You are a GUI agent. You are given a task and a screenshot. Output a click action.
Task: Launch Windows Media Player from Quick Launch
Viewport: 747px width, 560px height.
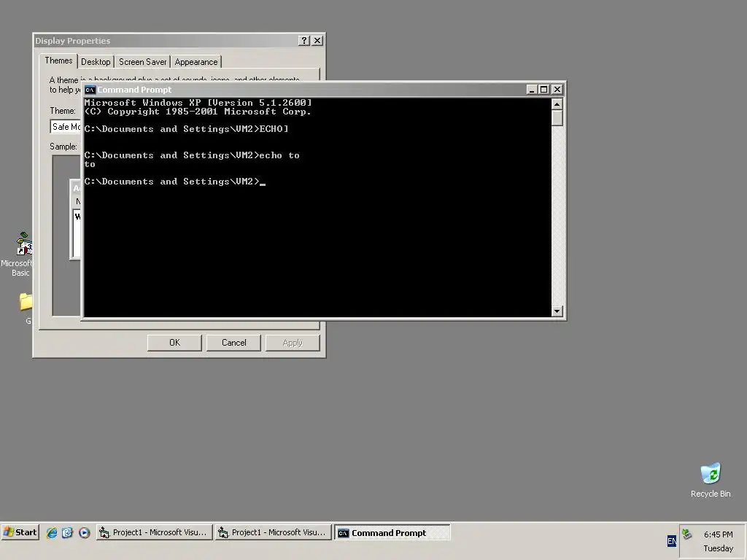[x=84, y=532]
